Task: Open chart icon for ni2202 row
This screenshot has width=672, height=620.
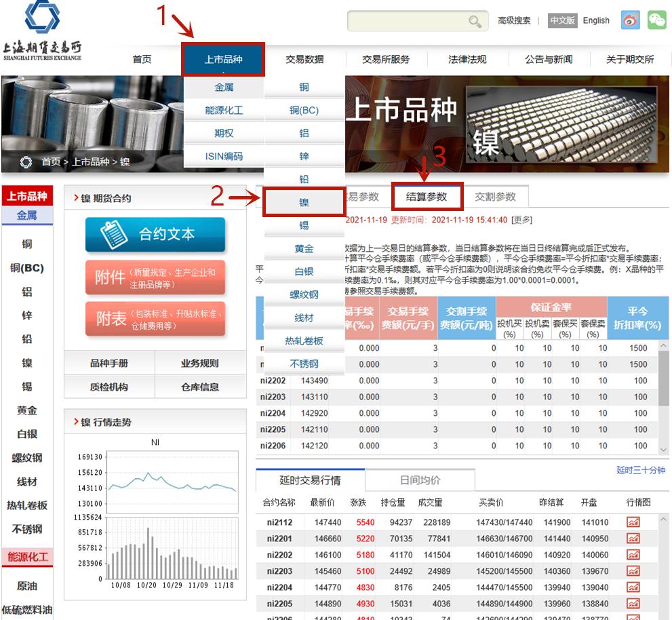Action: 633,554
